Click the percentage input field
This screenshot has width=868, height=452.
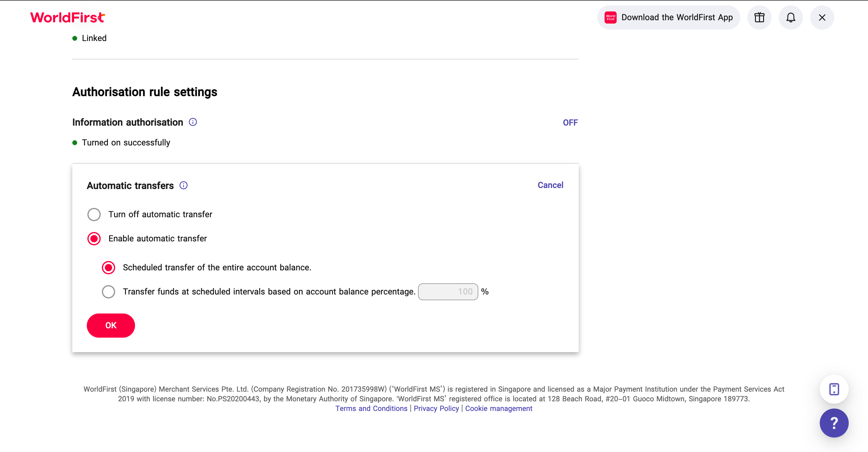click(x=448, y=292)
